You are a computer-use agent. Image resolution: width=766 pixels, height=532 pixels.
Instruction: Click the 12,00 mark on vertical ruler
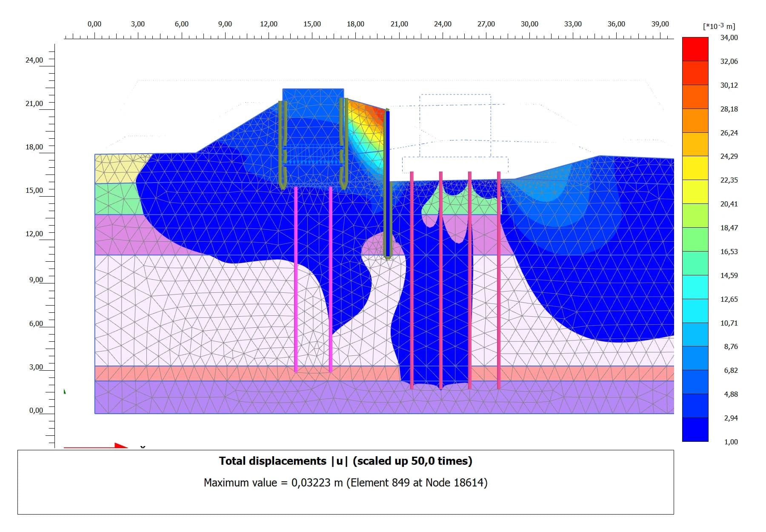[34, 234]
